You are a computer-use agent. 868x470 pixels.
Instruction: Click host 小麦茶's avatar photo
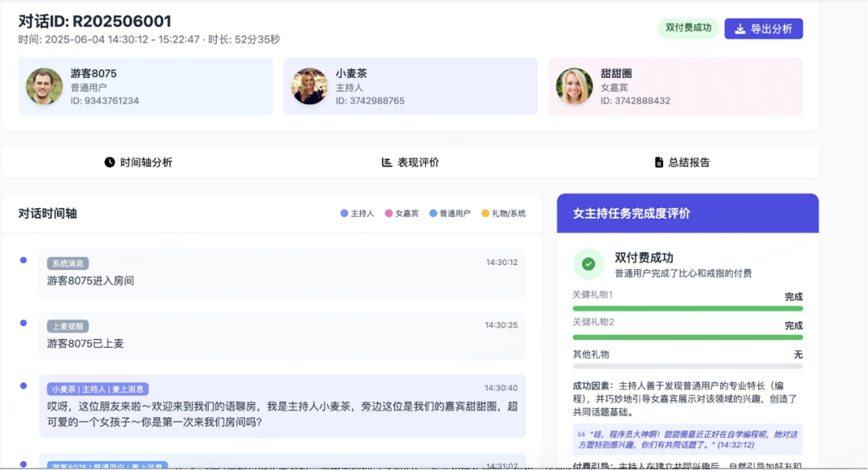click(x=309, y=86)
